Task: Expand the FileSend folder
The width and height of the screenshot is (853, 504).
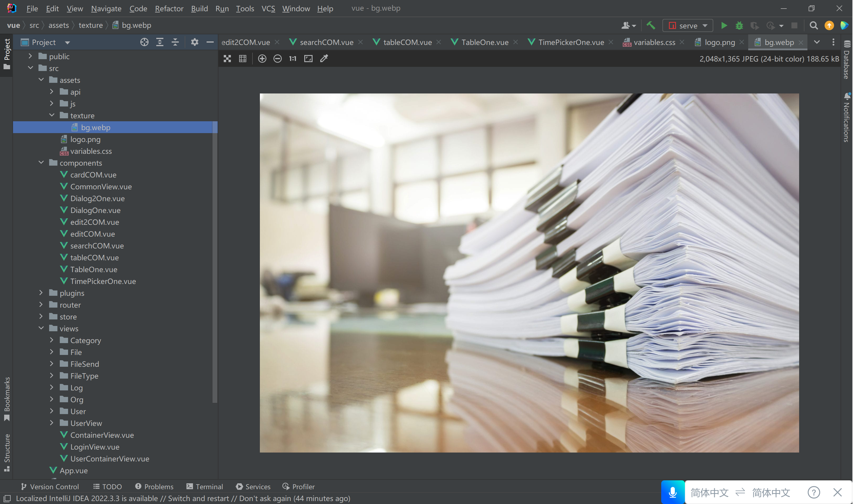Action: pos(52,364)
